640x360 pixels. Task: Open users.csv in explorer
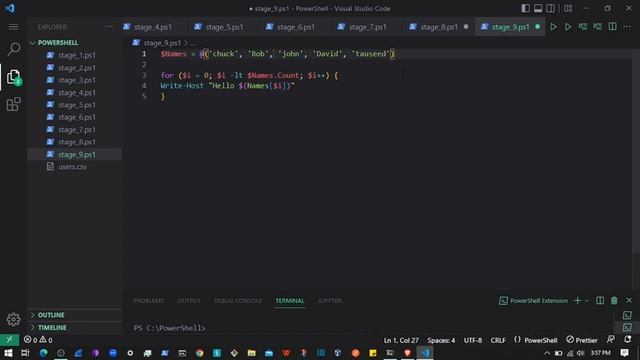74,167
